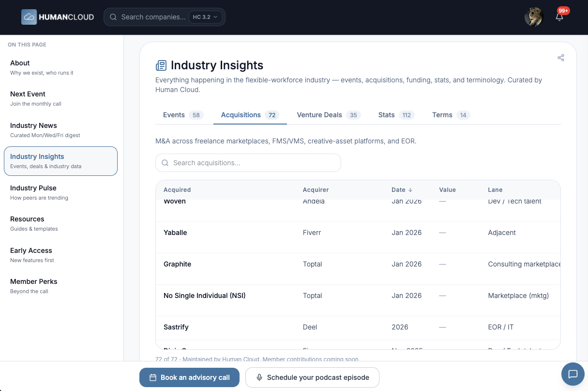Click Fiverr acquirer in Yaballe row
Screen dimensions: 588x391
(x=312, y=233)
